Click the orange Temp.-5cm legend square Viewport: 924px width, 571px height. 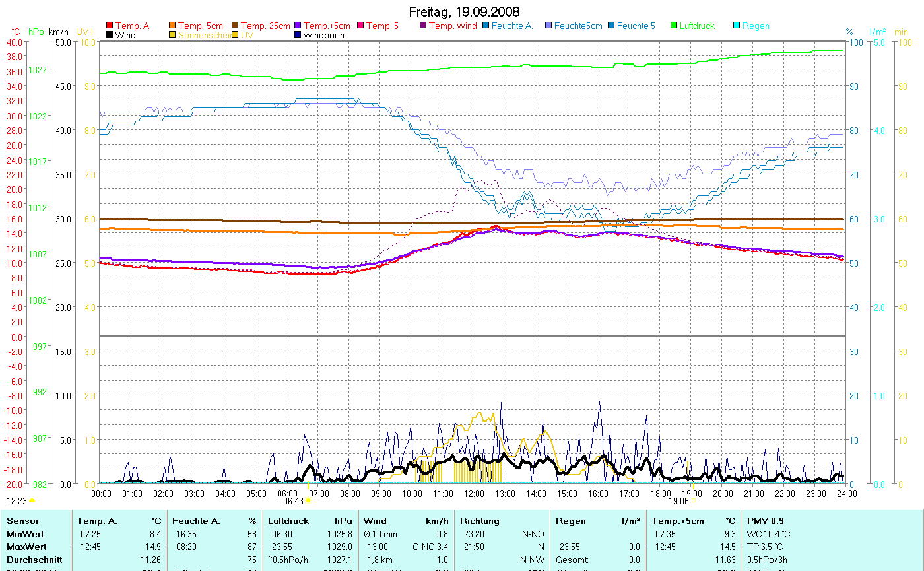tap(173, 26)
